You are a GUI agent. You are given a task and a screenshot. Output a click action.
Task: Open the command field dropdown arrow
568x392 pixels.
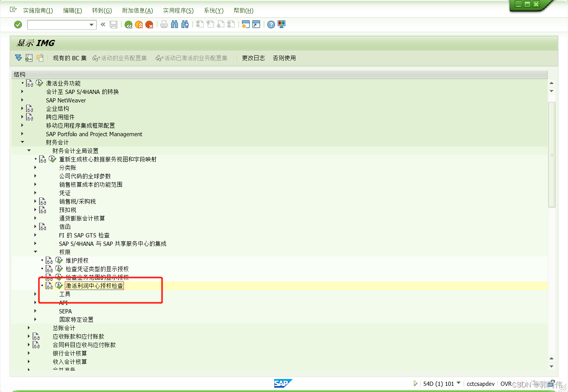tap(92, 25)
